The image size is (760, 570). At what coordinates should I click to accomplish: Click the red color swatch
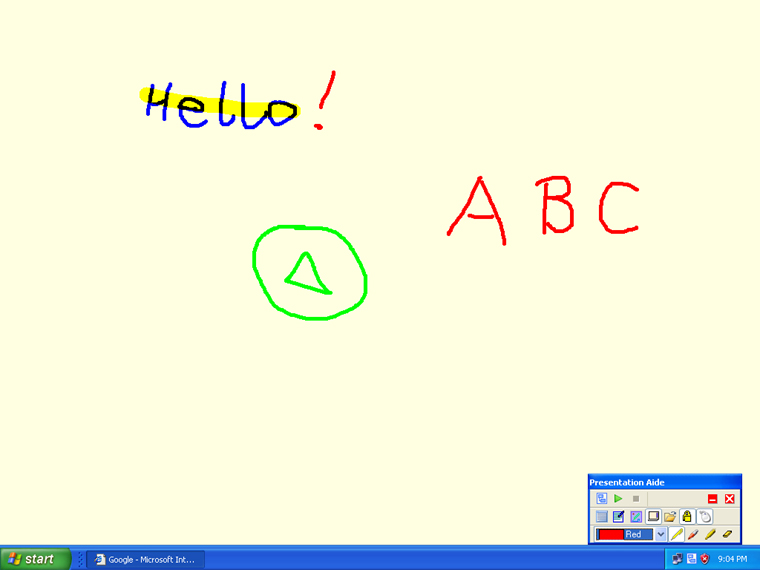point(611,535)
